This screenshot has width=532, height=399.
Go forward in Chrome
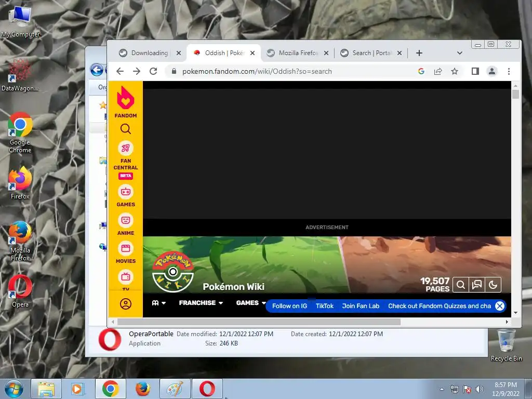(137, 71)
